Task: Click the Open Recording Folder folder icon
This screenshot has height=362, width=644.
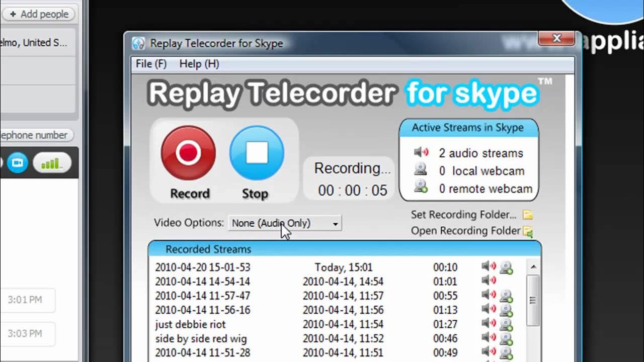Action: (528, 231)
